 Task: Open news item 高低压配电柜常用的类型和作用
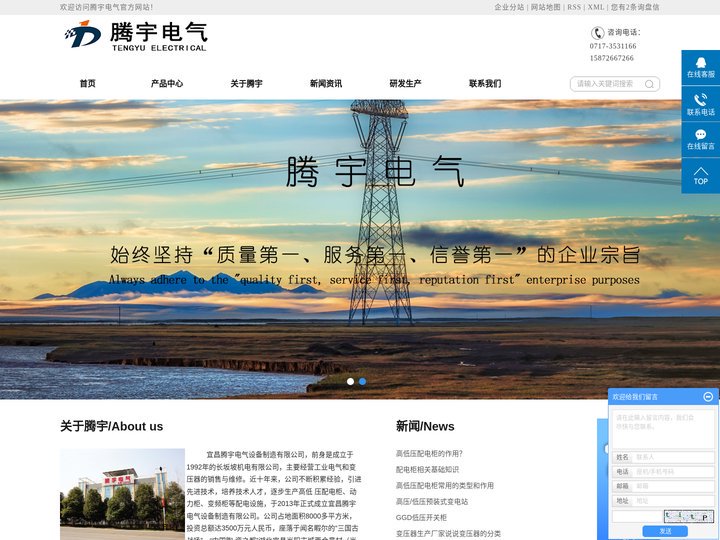pos(444,486)
